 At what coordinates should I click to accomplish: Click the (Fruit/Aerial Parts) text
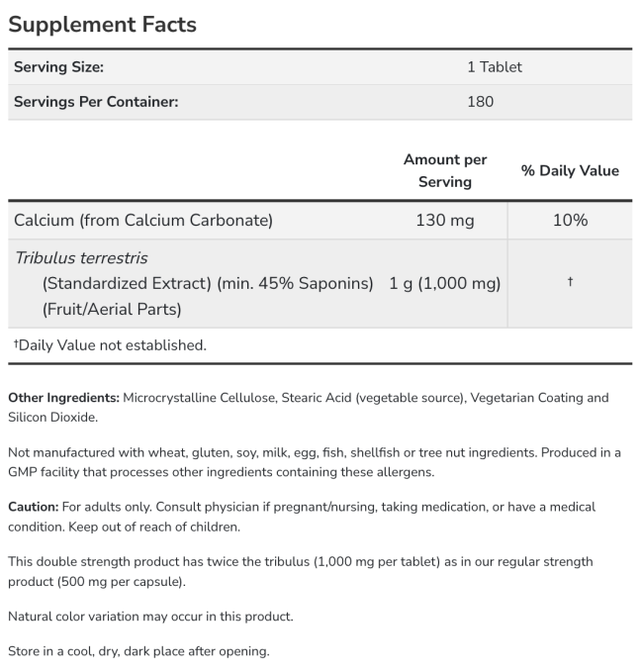112,309
